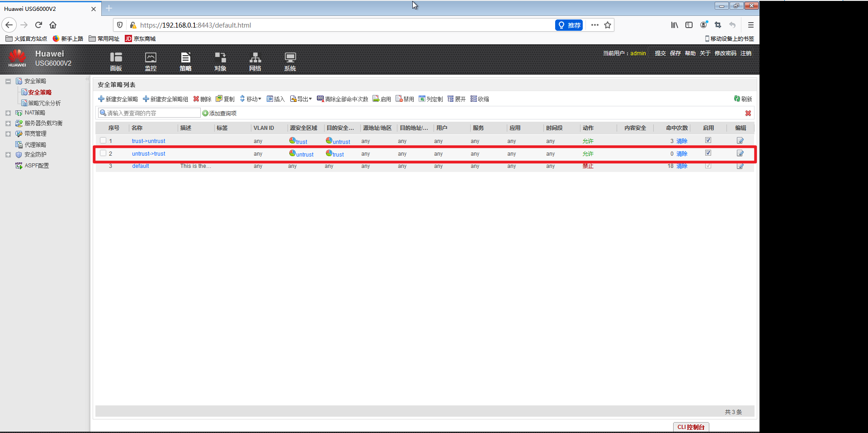
Task: Open the Firefox hamburger menu
Action: pos(750,25)
